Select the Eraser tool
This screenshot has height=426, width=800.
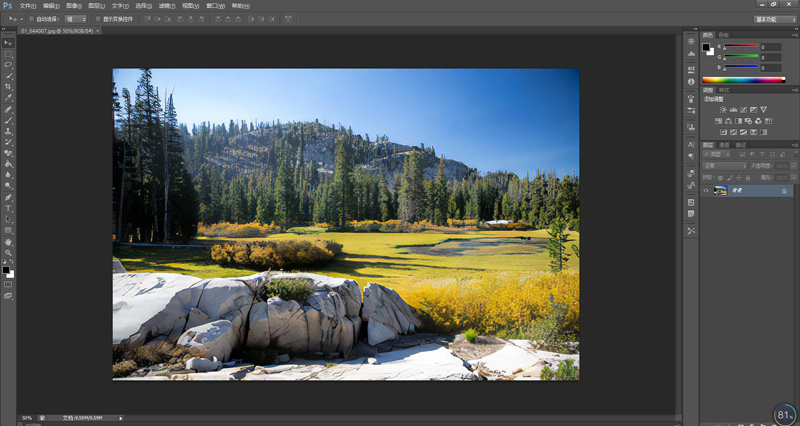(8, 154)
